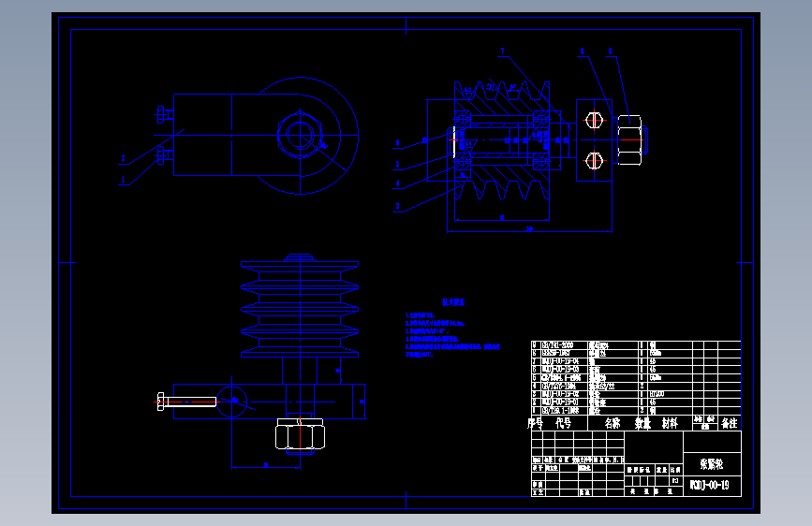Click the 名称 column header in parts list

pyautogui.click(x=613, y=423)
